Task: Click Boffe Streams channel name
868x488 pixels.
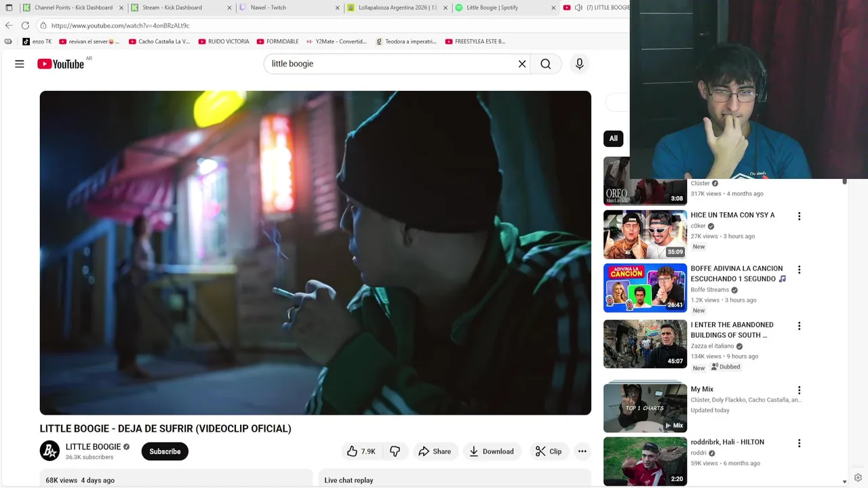Action: [709, 289]
